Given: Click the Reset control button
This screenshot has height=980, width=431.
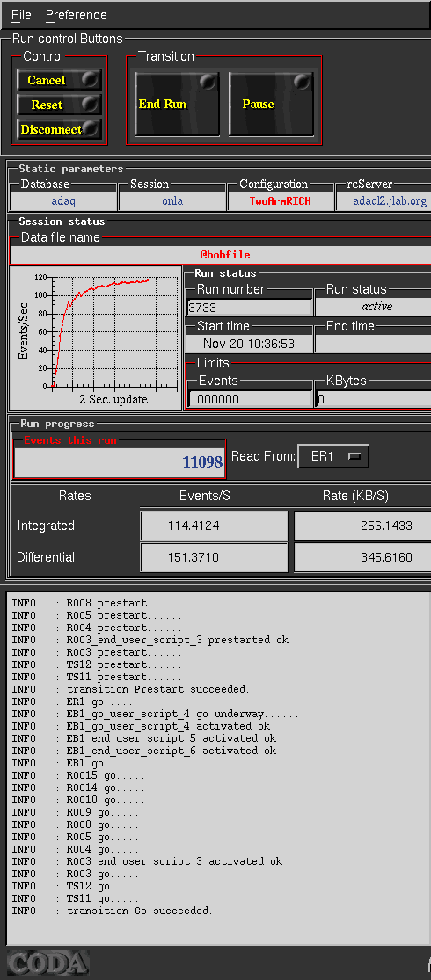Looking at the screenshot, I should click(x=59, y=105).
